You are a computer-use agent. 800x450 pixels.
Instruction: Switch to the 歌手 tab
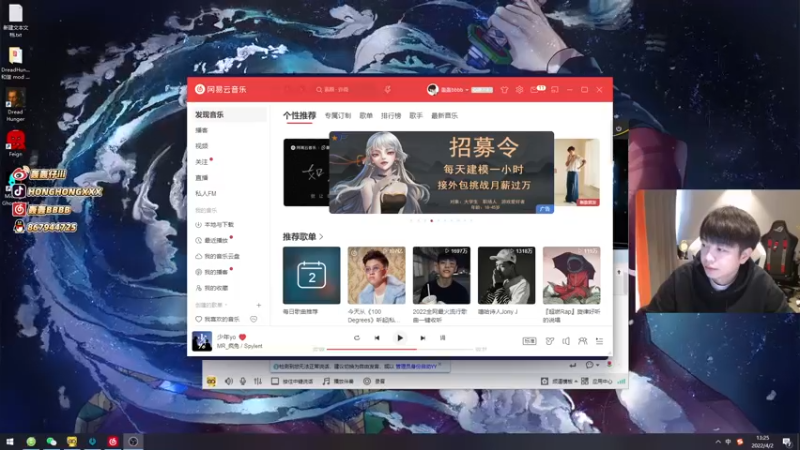pos(416,116)
